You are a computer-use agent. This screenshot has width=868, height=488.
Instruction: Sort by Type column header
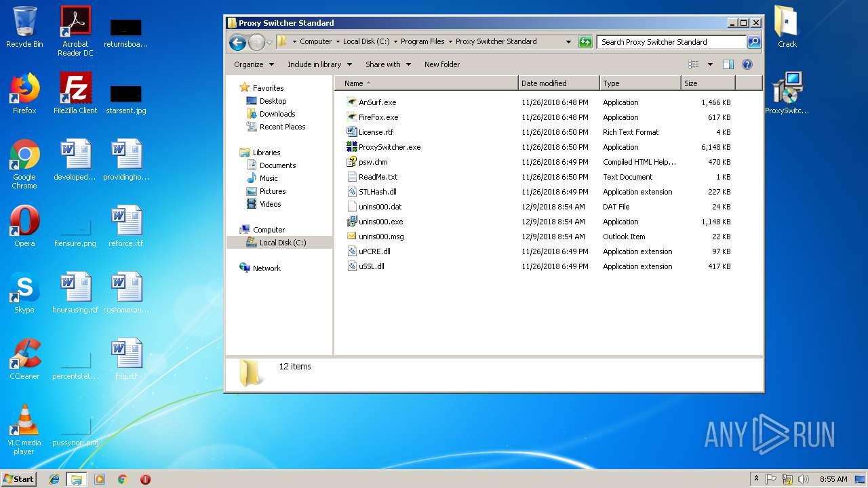[x=641, y=83]
